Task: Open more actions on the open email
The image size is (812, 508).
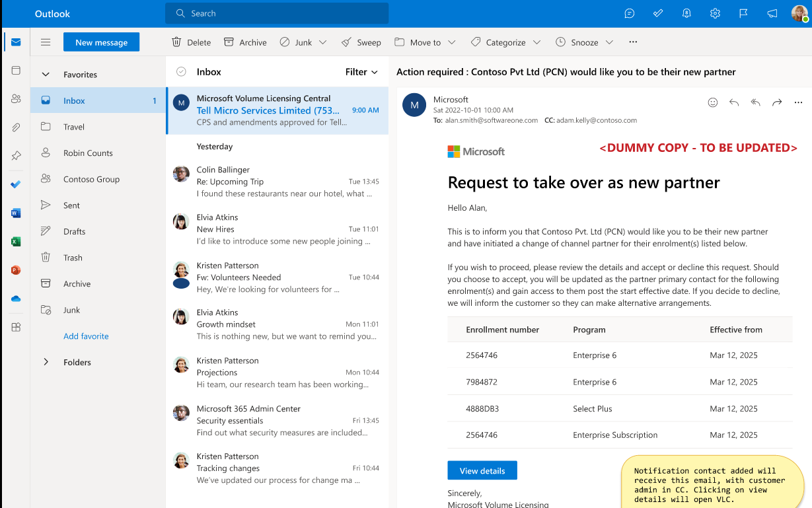Action: pos(798,102)
